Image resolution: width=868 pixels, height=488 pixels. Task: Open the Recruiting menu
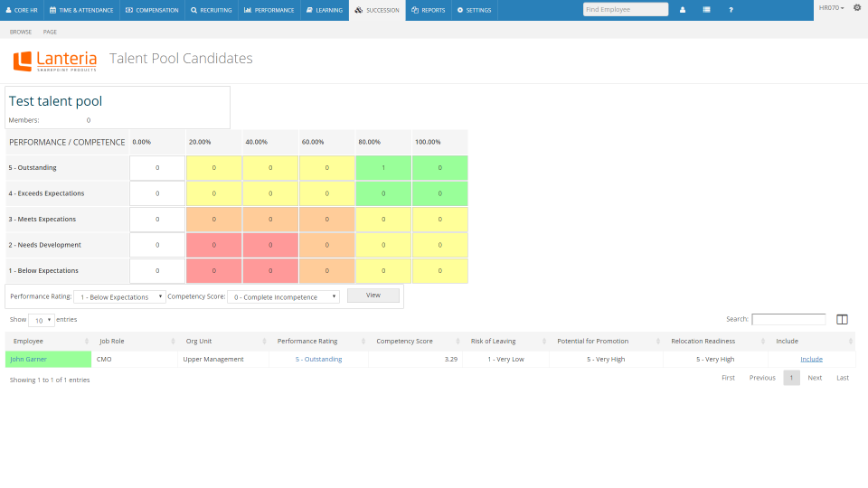[212, 10]
